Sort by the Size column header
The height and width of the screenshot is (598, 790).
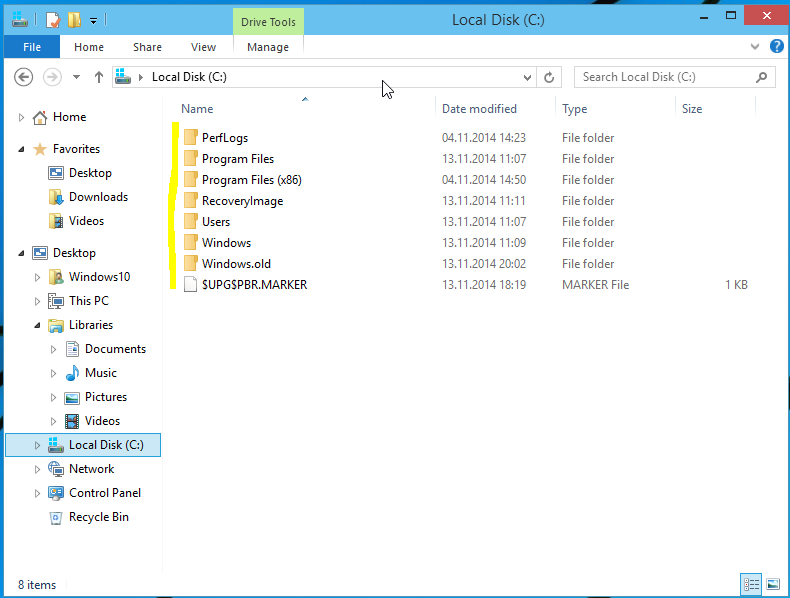tap(692, 109)
